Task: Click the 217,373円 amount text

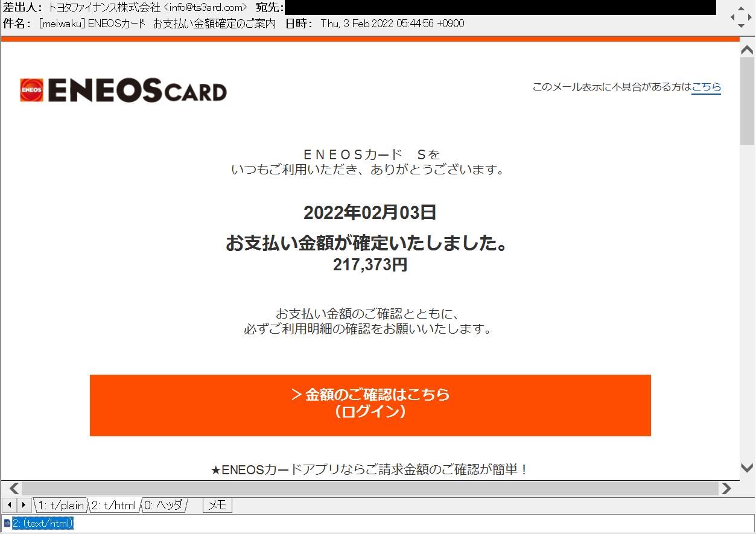Action: tap(370, 264)
